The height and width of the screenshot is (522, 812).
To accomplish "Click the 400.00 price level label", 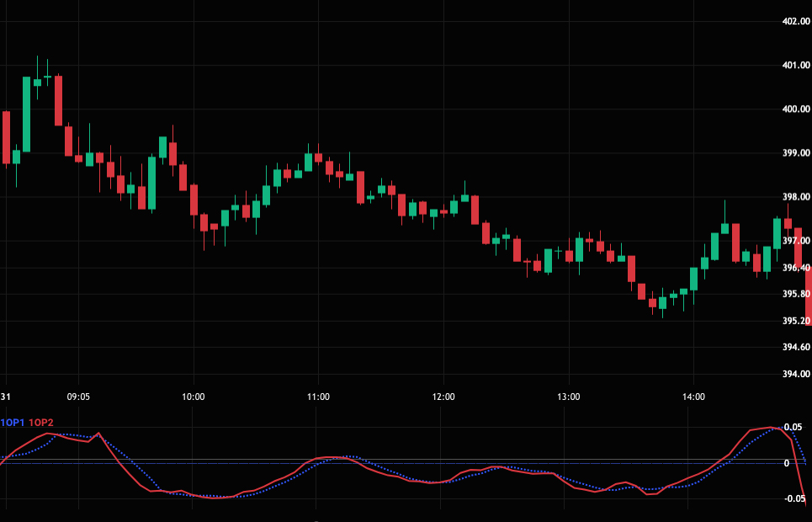I will tap(795, 109).
